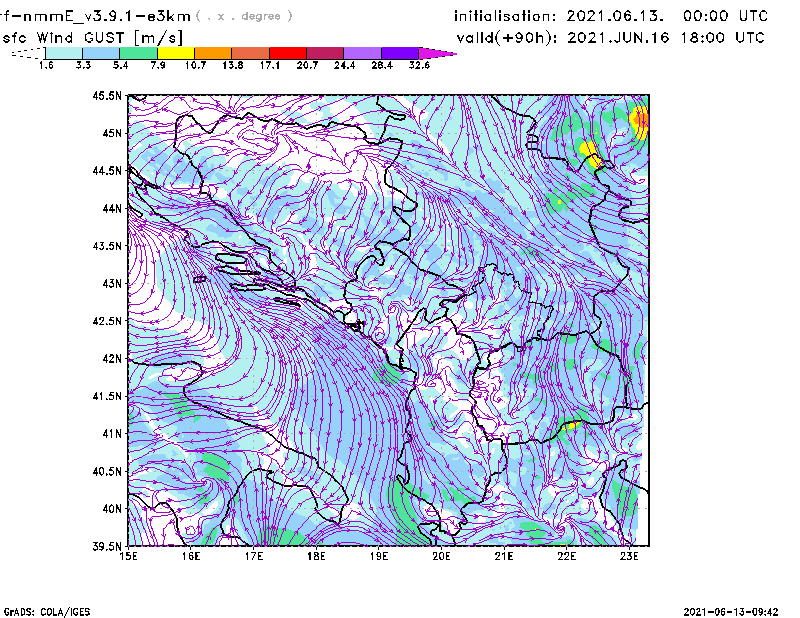
Task: Click the legend value 20.7
Action: click(x=307, y=65)
